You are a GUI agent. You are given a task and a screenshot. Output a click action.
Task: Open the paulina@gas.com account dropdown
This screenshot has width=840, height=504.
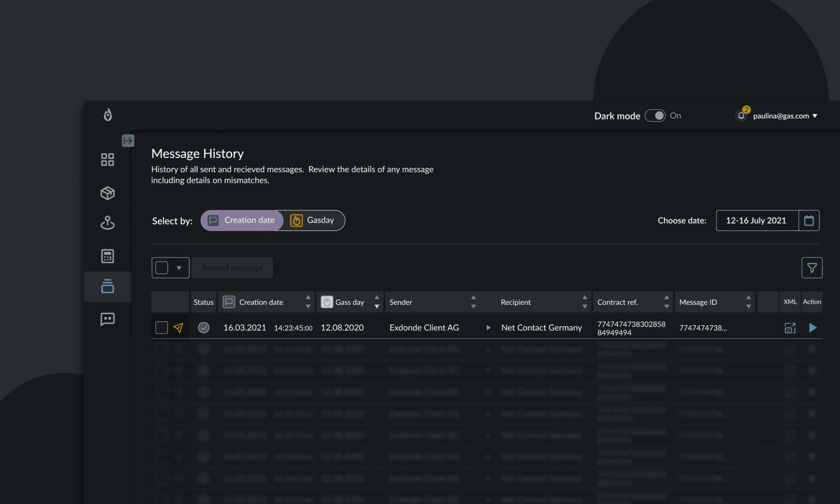785,116
